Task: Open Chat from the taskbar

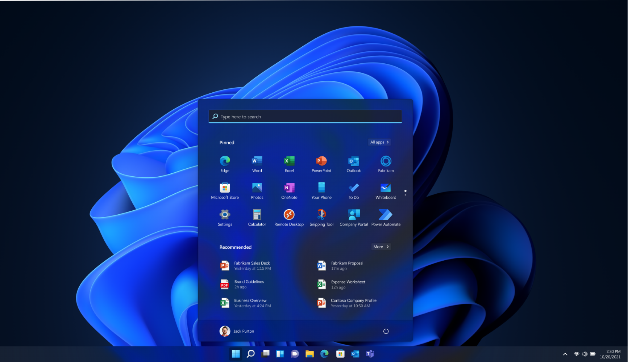Action: 295,354
